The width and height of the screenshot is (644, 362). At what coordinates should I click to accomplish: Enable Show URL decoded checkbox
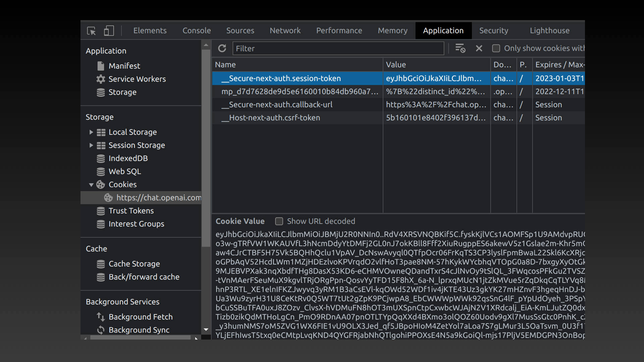pos(279,221)
